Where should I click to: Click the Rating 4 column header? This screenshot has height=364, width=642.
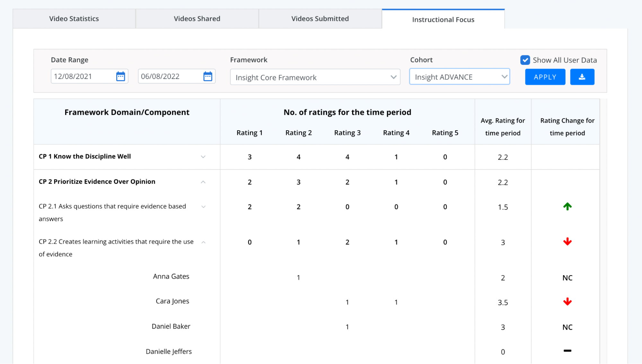(x=396, y=133)
